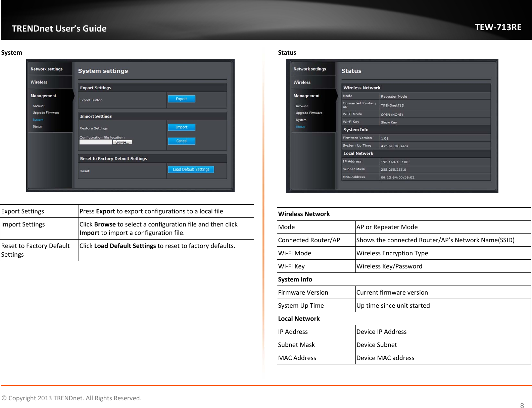Click 'System Info' header in status screenshot
This screenshot has height=408, width=532.
(356, 130)
